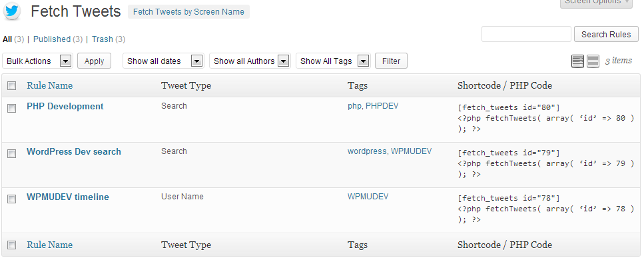Screen dimensions: 644x260
Task: Click the 3 items count text
Action: click(619, 61)
